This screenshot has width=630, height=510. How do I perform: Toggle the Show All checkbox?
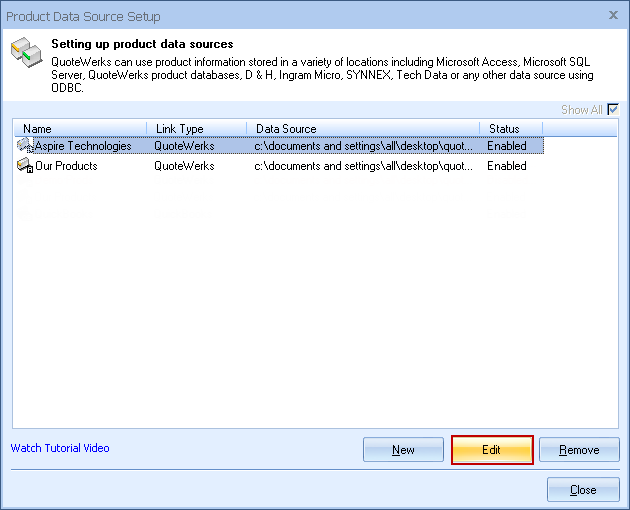click(x=613, y=110)
